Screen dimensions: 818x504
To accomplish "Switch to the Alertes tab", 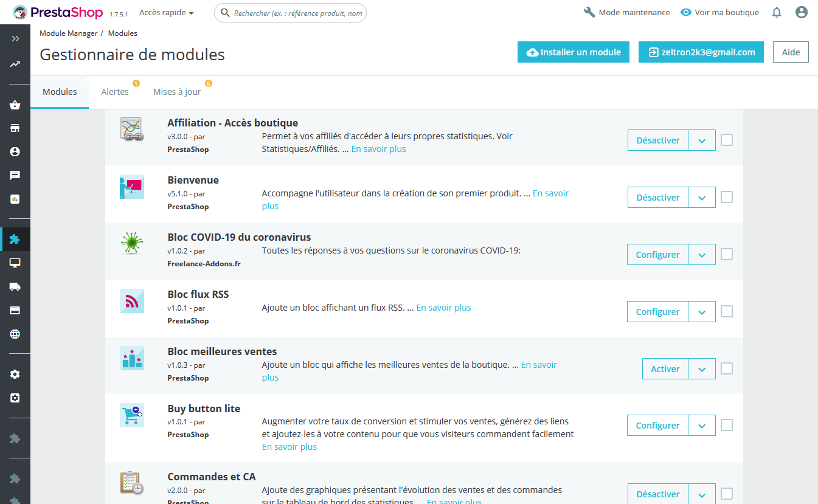I will [x=115, y=92].
